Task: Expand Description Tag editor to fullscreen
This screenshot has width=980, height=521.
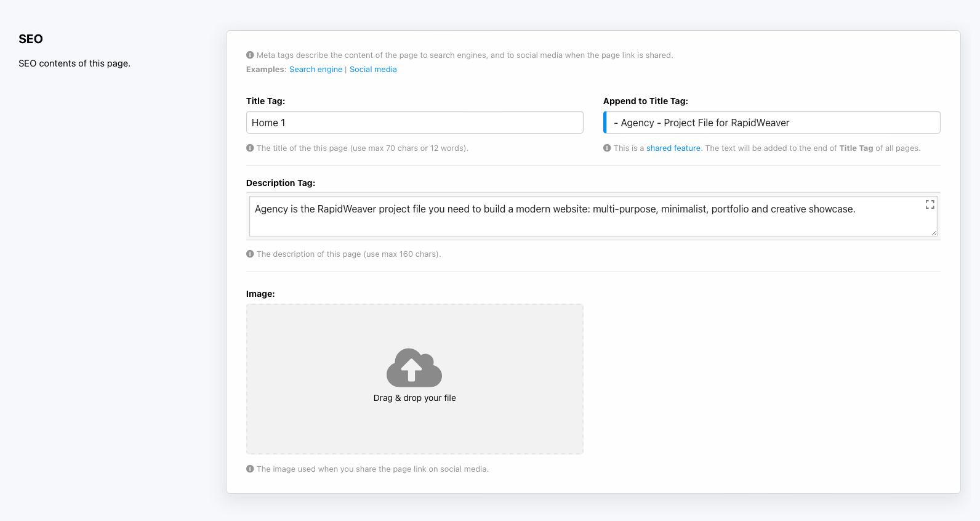Action: pyautogui.click(x=930, y=204)
